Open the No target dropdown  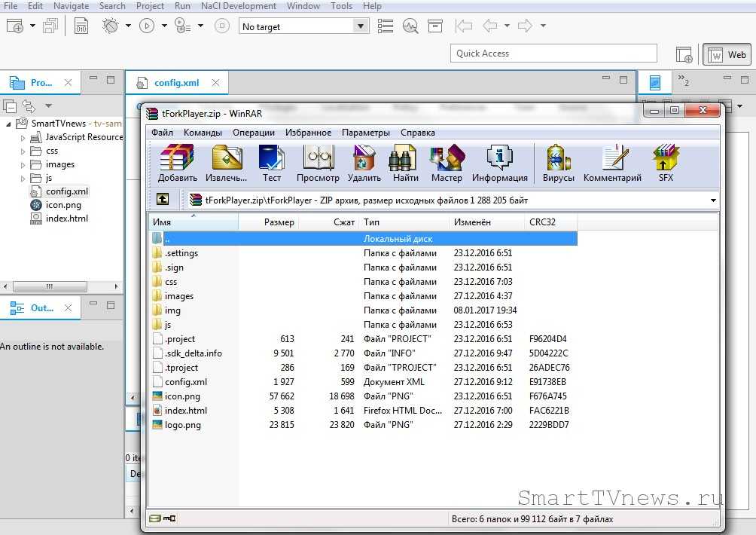pyautogui.click(x=359, y=26)
